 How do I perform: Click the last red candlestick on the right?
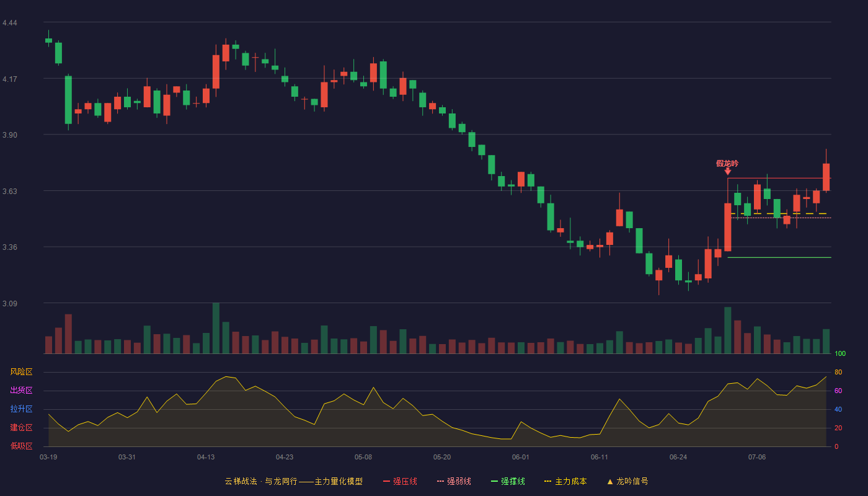coord(826,177)
